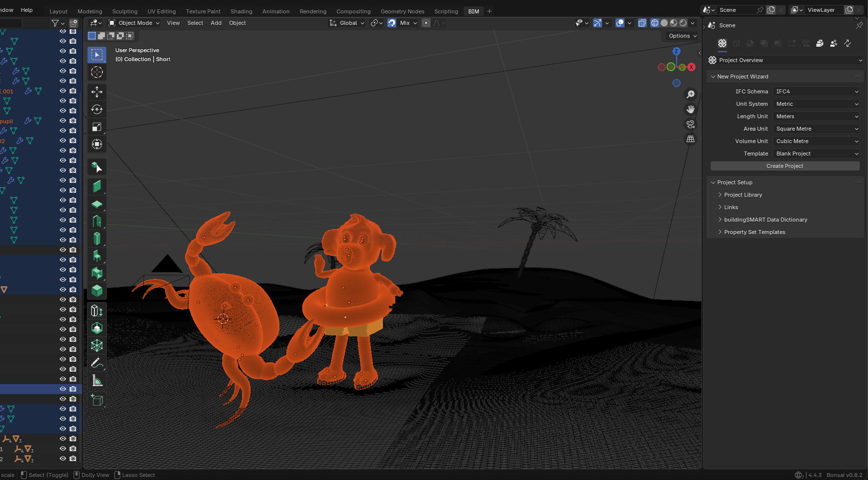The width and height of the screenshot is (868, 480).
Task: Open the Project Overview panel selector
Action: point(785,60)
